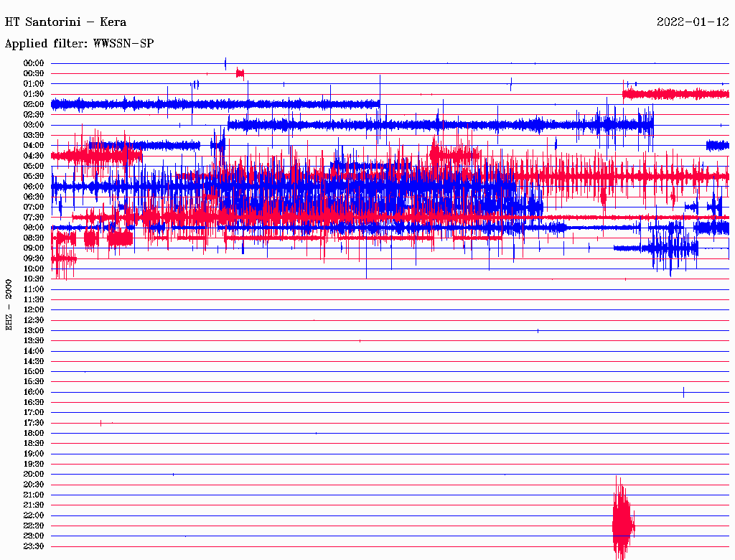The image size is (735, 560).
Task: Click the 'Applied filter: WWSSN-SP' text
Action: (x=79, y=44)
